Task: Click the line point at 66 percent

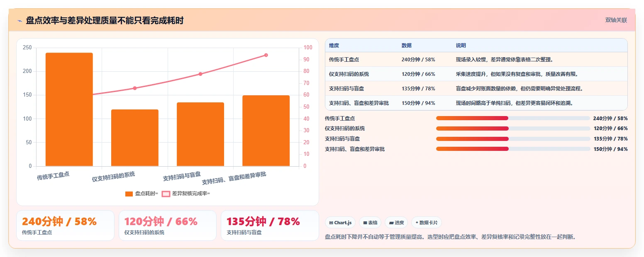Action: [x=135, y=88]
